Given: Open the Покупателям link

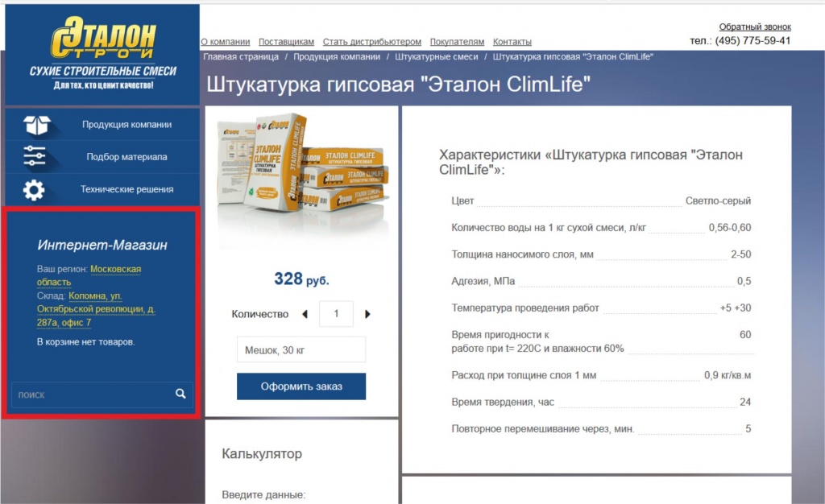Looking at the screenshot, I should point(457,42).
